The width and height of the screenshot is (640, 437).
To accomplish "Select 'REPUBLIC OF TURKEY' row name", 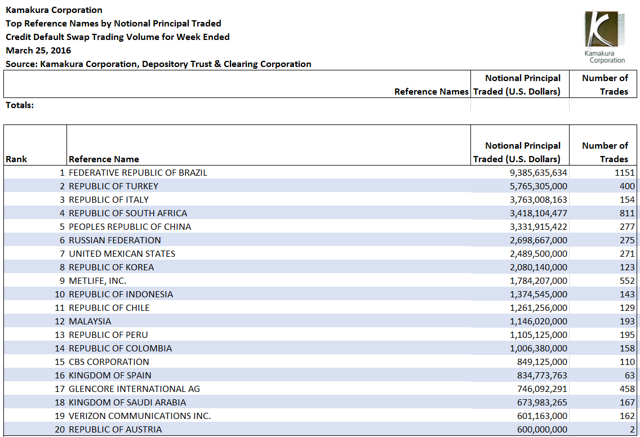I will pyautogui.click(x=113, y=186).
